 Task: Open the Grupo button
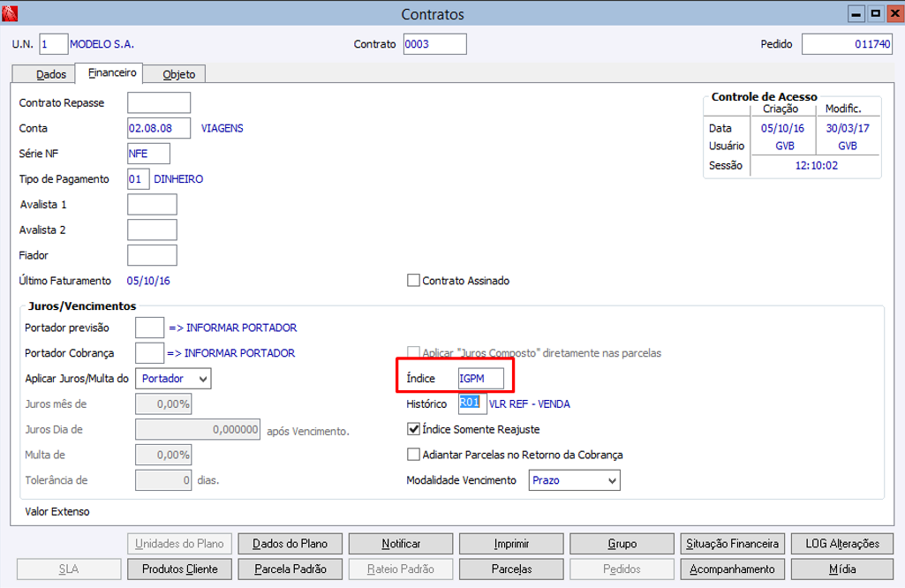(622, 544)
